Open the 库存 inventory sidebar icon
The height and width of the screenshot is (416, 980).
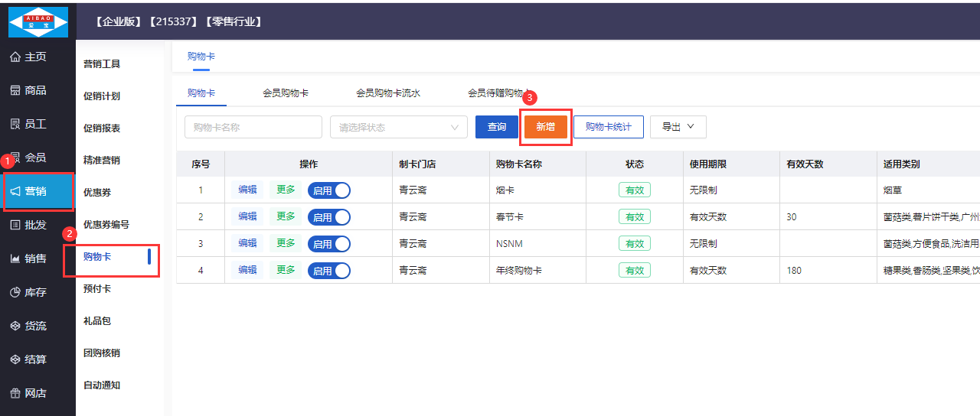(15, 293)
